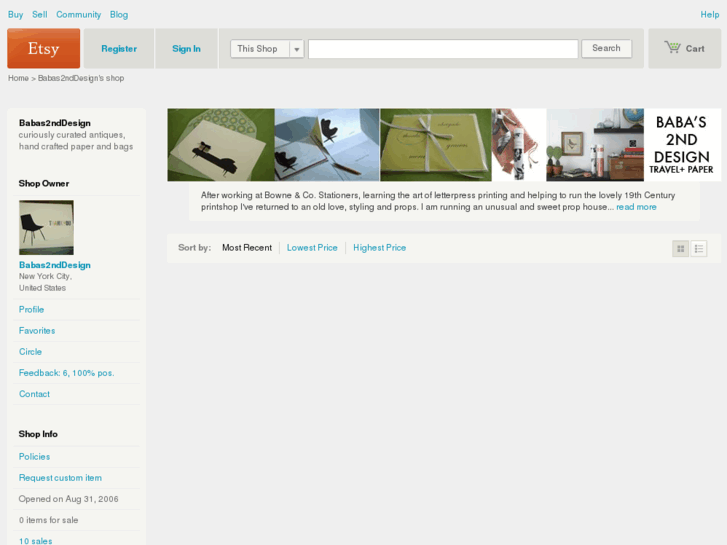Image resolution: width=727 pixels, height=545 pixels.
Task: Click the Cart text label
Action: click(x=695, y=49)
